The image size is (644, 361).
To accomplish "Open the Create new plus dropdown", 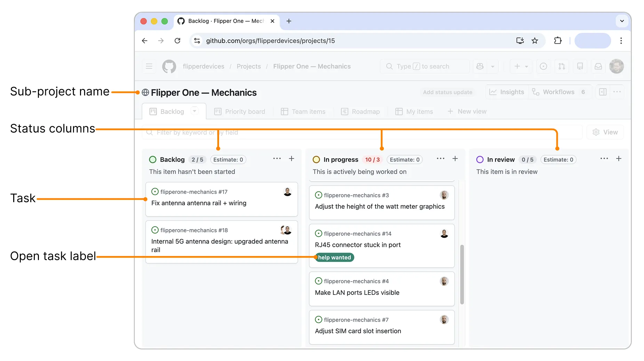I will click(x=521, y=66).
